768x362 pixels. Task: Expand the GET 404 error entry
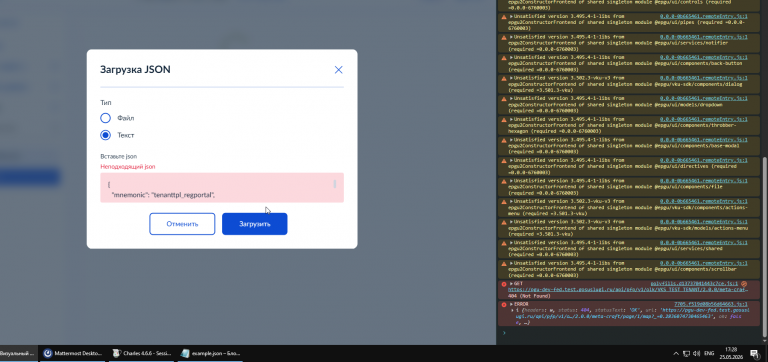(x=511, y=284)
